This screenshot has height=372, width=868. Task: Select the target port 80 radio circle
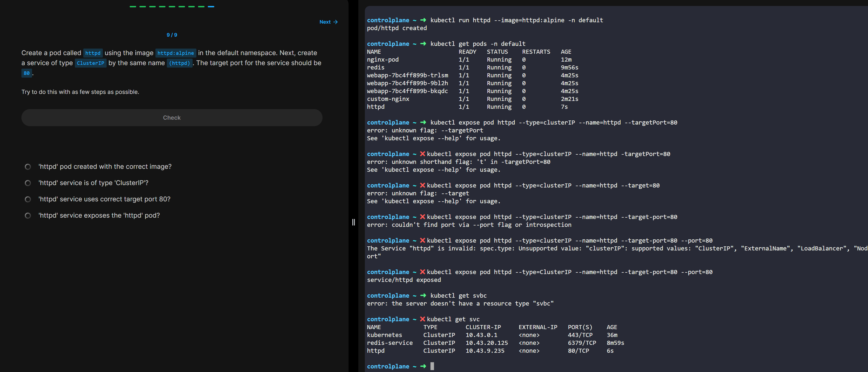pyautogui.click(x=28, y=199)
